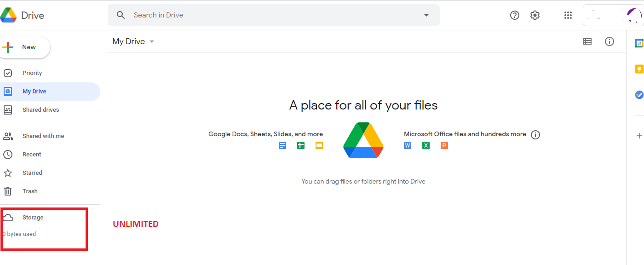This screenshot has width=644, height=265.
Task: Open the My Drive dropdown arrow
Action: pos(152,41)
